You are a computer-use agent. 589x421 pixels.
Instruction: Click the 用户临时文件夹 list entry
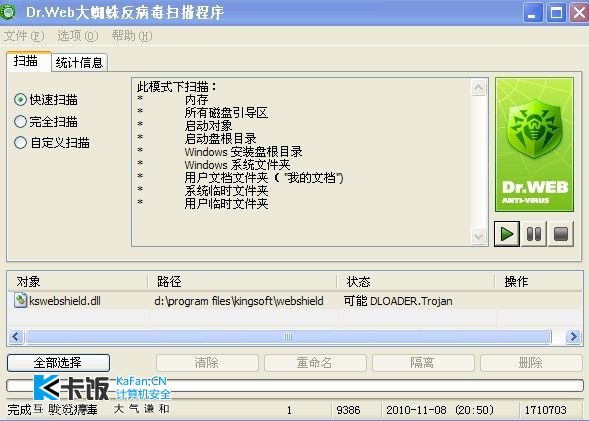coord(226,204)
